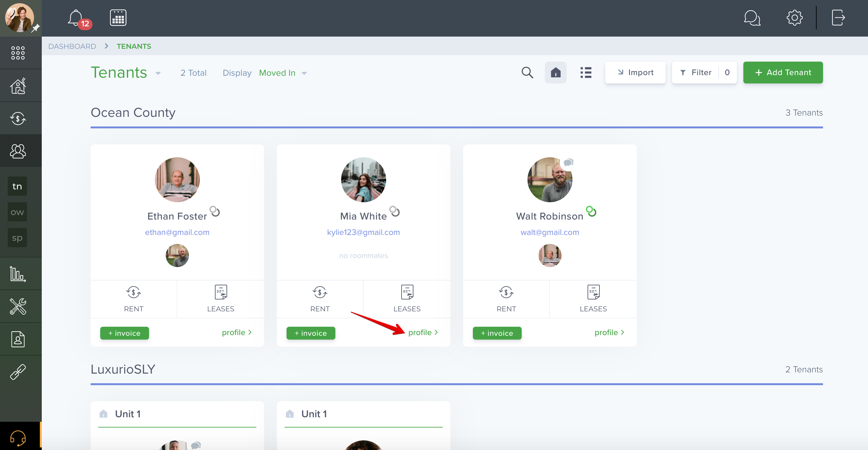Select the 'sp' sidebar shortcut

tap(17, 238)
